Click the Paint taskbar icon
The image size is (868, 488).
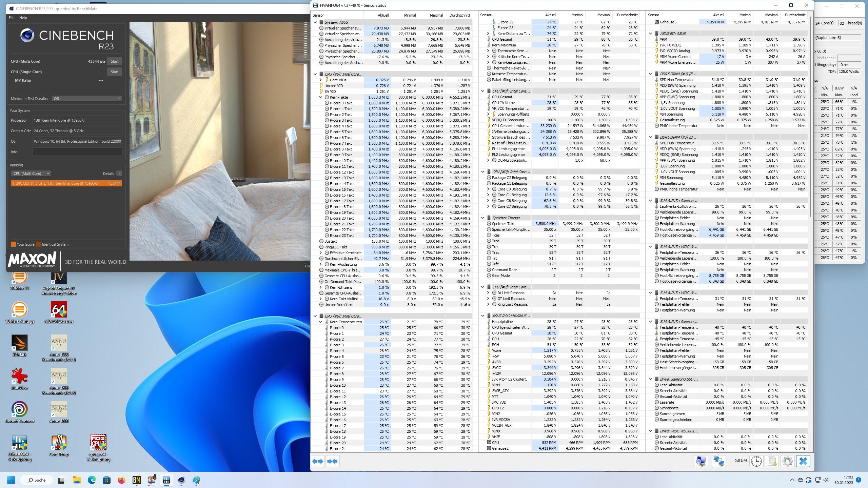click(196, 480)
